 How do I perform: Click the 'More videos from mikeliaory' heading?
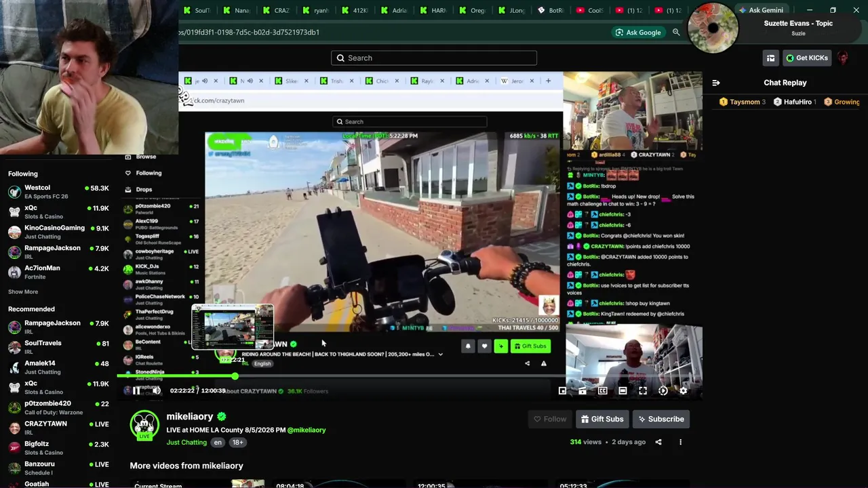point(186,466)
